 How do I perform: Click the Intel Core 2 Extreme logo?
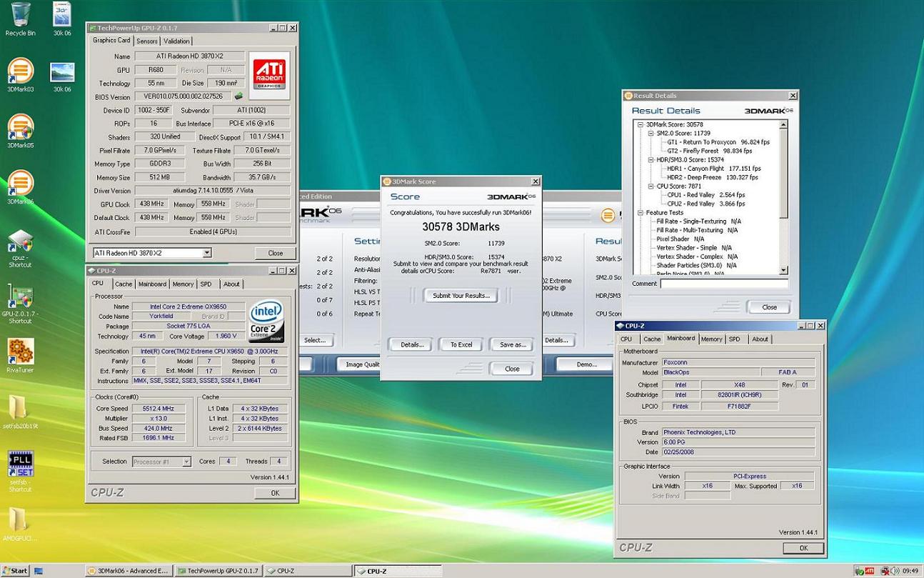click(267, 322)
